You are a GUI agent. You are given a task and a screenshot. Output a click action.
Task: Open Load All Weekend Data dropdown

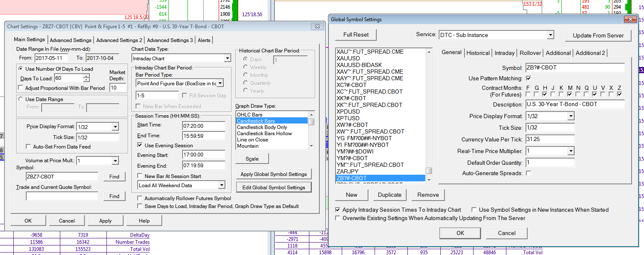pyautogui.click(x=222, y=186)
